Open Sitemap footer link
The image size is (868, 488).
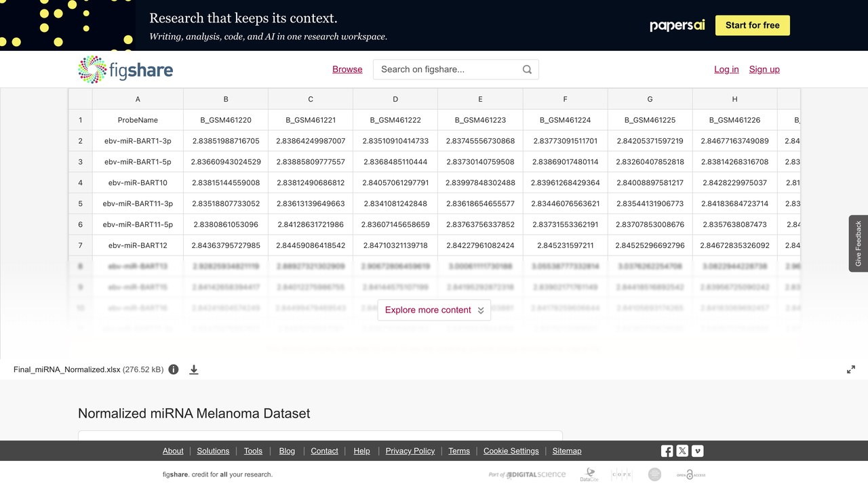pyautogui.click(x=567, y=451)
